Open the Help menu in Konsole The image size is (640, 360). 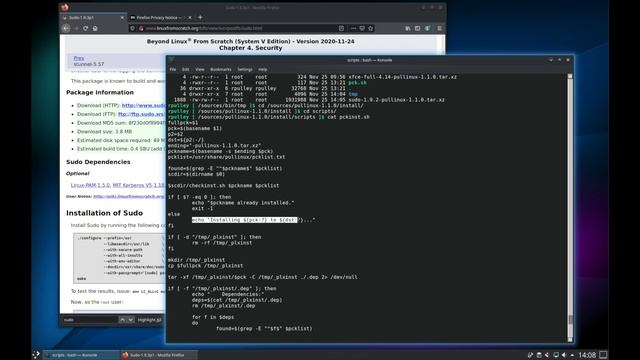tap(262, 69)
